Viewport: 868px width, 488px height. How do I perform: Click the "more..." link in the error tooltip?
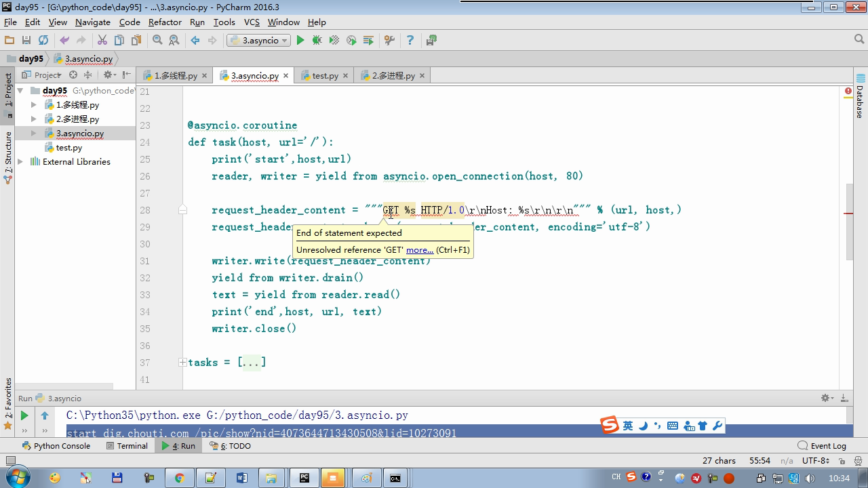(x=419, y=250)
